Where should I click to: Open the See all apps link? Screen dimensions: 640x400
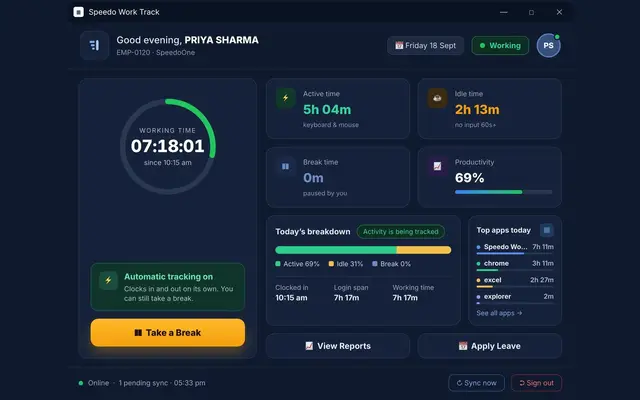coord(499,313)
